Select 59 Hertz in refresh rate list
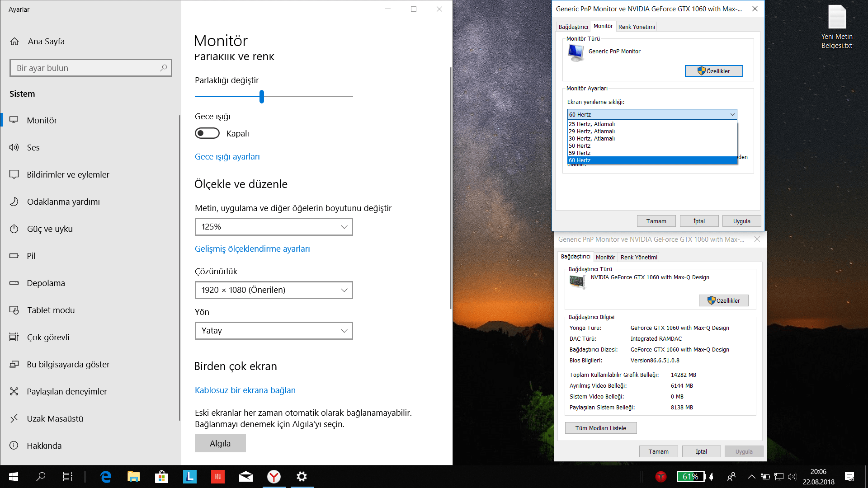This screenshot has width=868, height=488. [x=580, y=153]
